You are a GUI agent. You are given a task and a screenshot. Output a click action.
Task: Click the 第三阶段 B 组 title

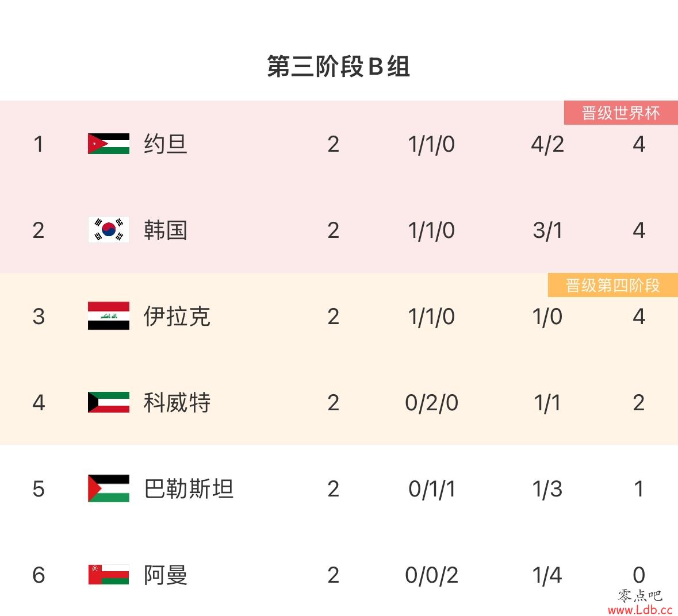click(x=339, y=67)
